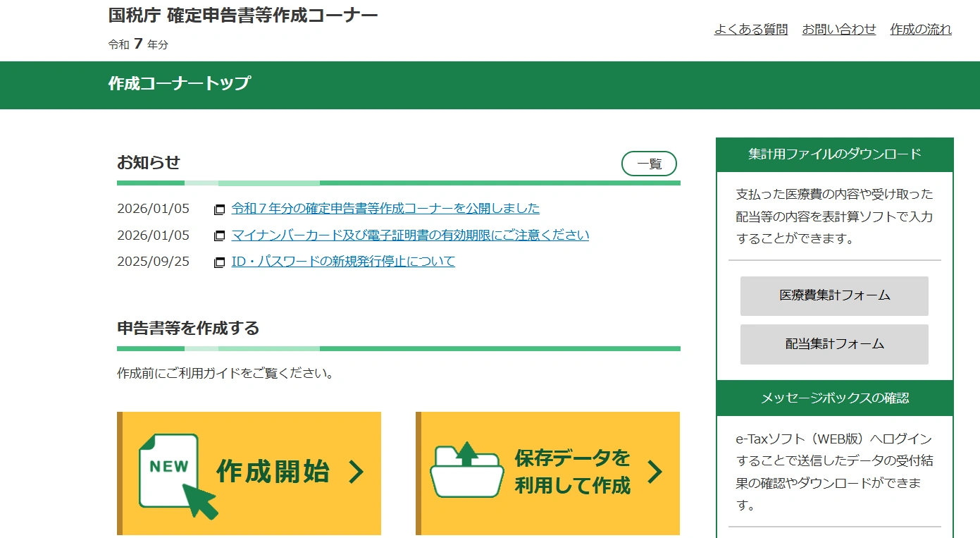The height and width of the screenshot is (538, 980).
Task: Open the 令和７年分コーナー公開 announcement
Action: [x=385, y=209]
